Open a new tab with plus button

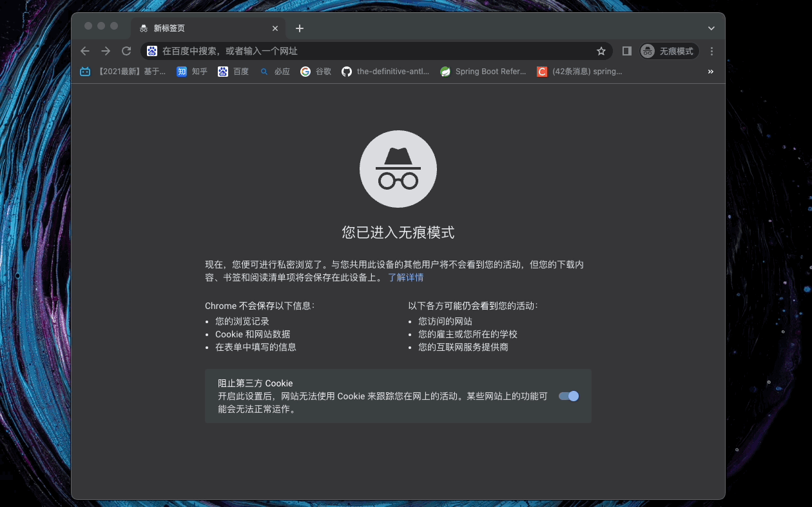299,28
